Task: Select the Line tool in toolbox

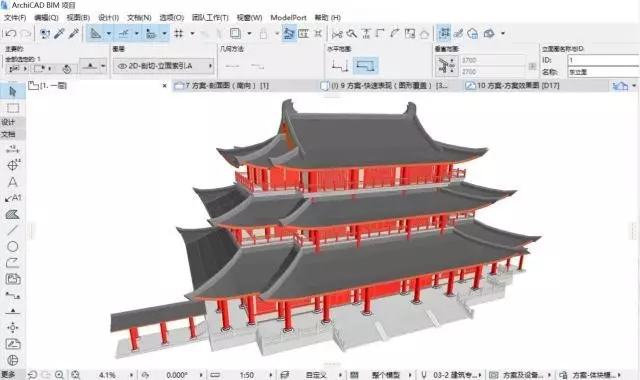Action: (x=13, y=230)
